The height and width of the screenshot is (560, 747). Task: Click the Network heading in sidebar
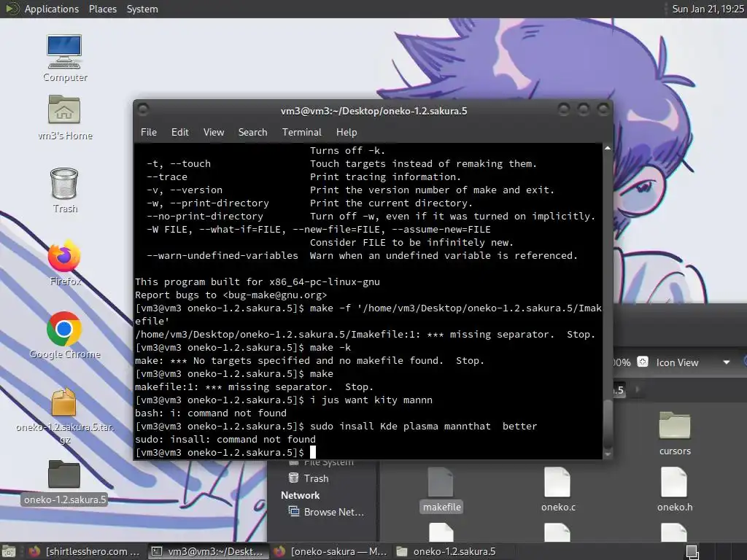coord(300,495)
